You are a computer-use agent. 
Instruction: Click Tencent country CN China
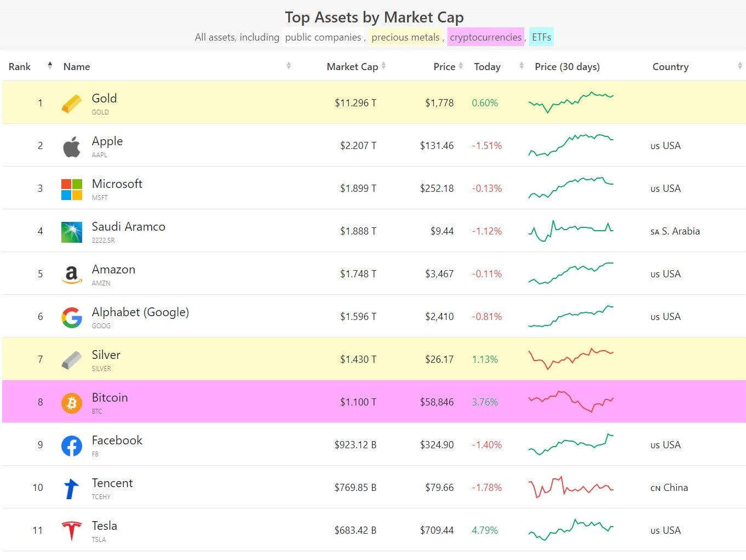tap(669, 488)
